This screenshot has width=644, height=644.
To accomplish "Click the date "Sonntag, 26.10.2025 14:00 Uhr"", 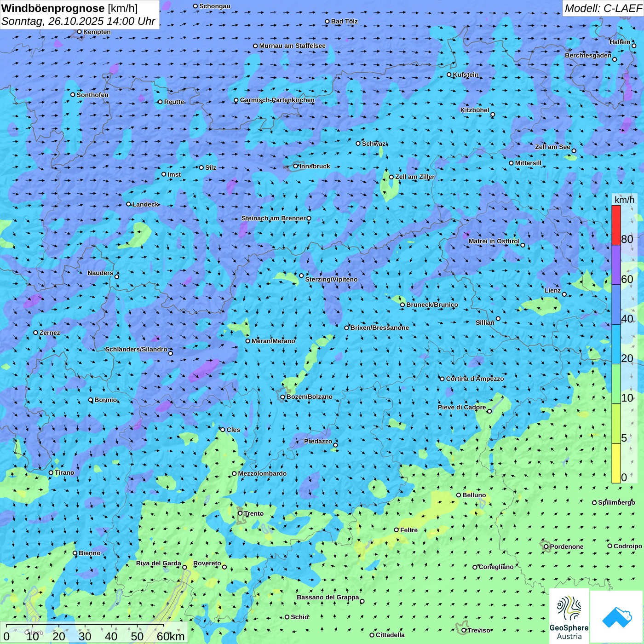I will pos(79,21).
